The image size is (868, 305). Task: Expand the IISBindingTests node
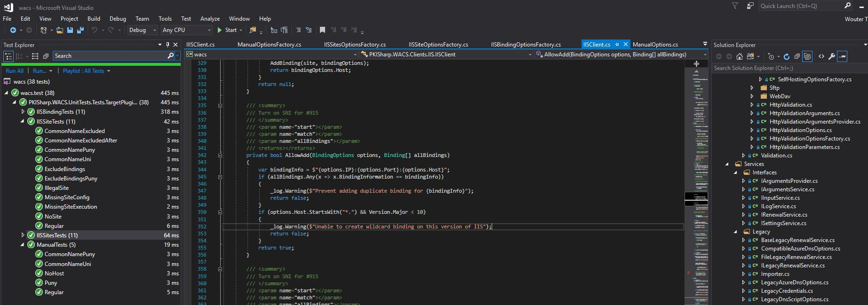(x=23, y=112)
